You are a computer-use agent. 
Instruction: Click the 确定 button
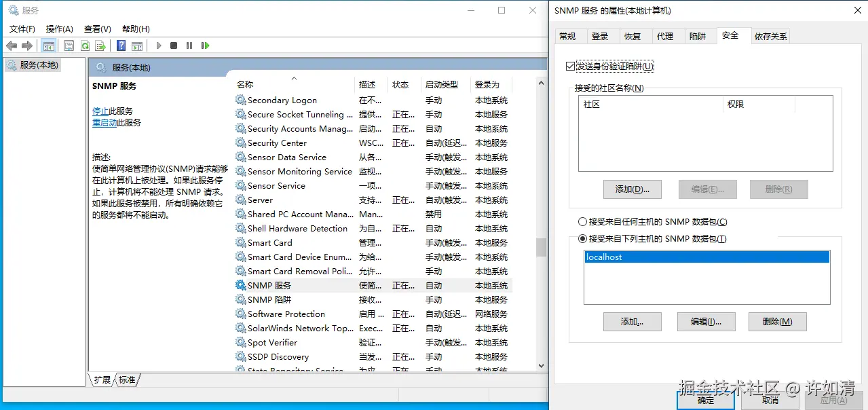click(706, 400)
